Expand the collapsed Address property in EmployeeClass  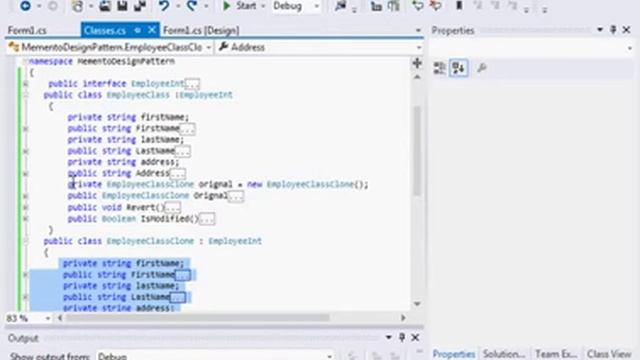pyautogui.click(x=25, y=173)
